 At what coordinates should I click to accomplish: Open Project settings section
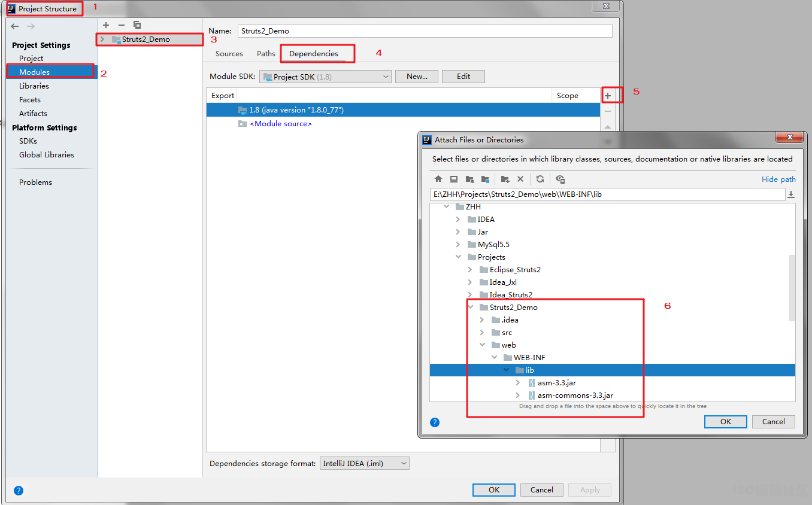point(31,58)
